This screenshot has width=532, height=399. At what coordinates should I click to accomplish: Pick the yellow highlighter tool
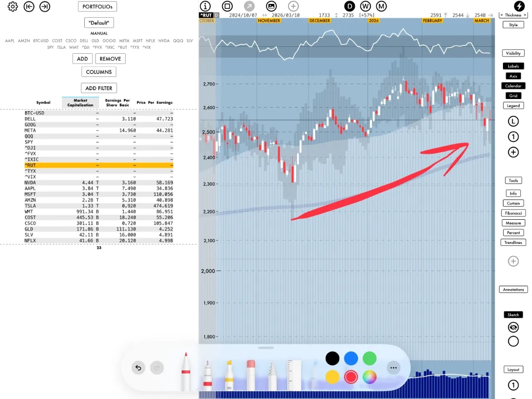[229, 375]
